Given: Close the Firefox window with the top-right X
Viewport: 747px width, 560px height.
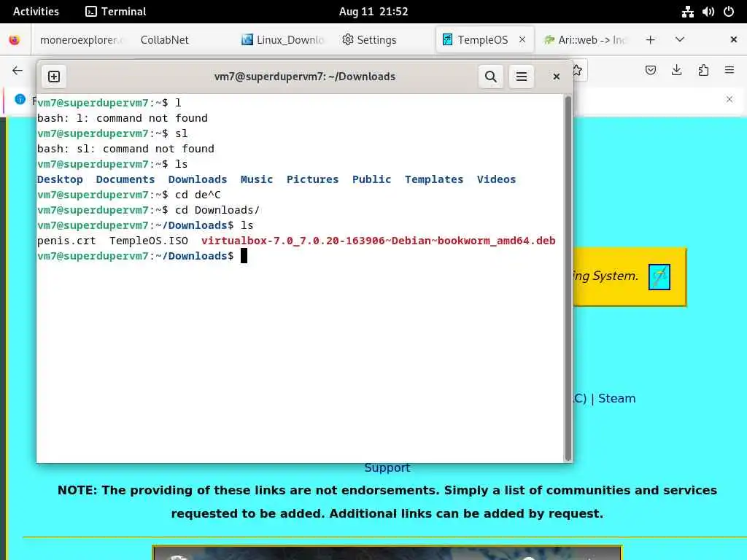Looking at the screenshot, I should 734,39.
